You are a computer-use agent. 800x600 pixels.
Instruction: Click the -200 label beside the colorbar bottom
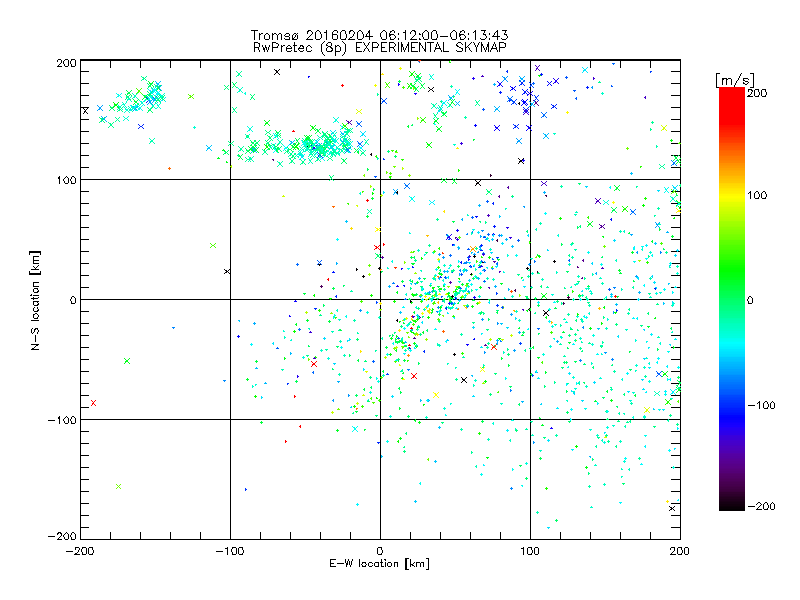click(x=761, y=506)
